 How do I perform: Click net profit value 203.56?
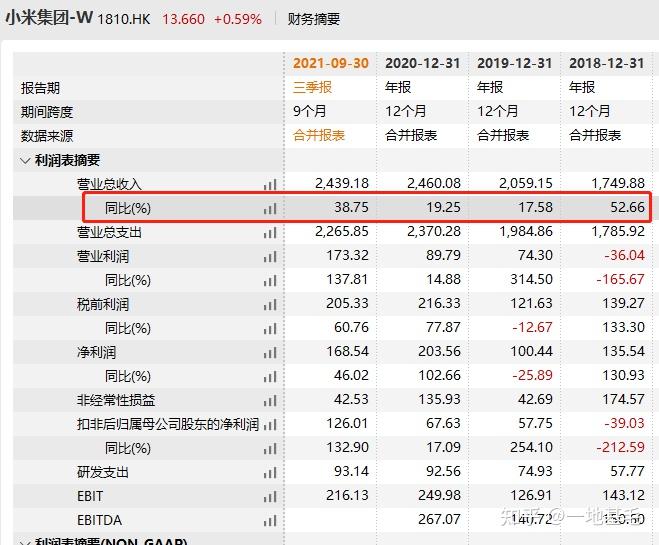[x=439, y=351]
